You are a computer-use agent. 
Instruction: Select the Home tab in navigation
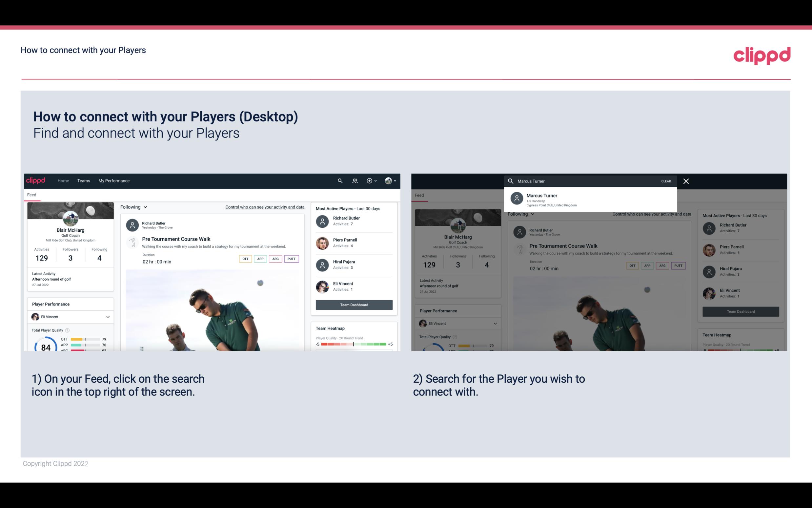pos(63,181)
